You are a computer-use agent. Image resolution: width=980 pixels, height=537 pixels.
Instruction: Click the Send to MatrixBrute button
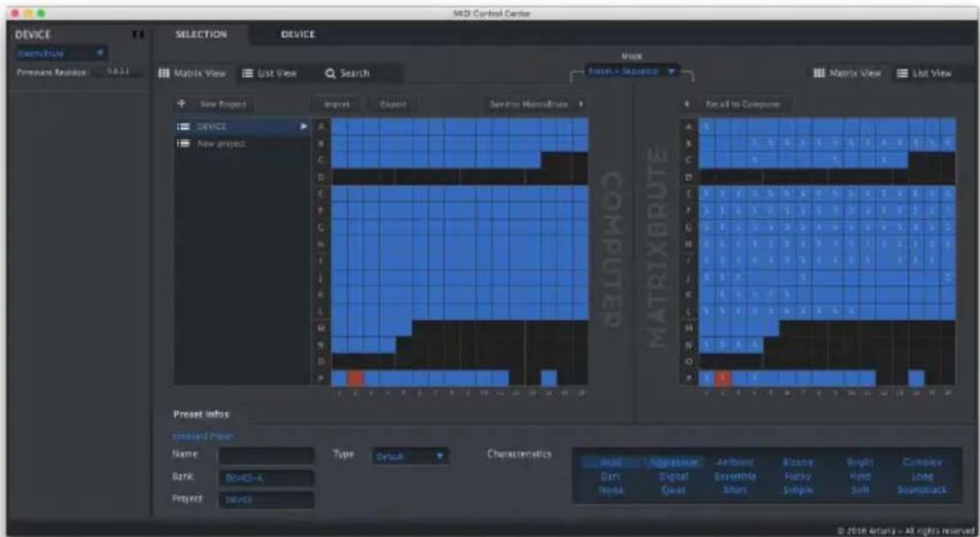[536, 105]
